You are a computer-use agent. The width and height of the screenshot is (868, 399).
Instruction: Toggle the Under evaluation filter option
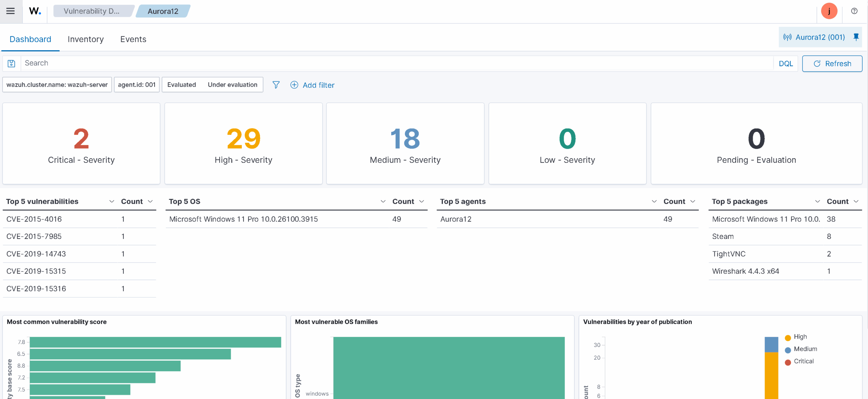232,85
